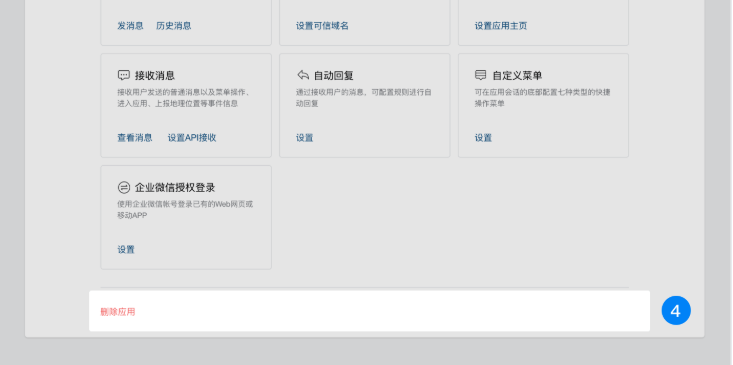Select the 接收消息 card title
Image resolution: width=733 pixels, height=365 pixels.
(155, 75)
